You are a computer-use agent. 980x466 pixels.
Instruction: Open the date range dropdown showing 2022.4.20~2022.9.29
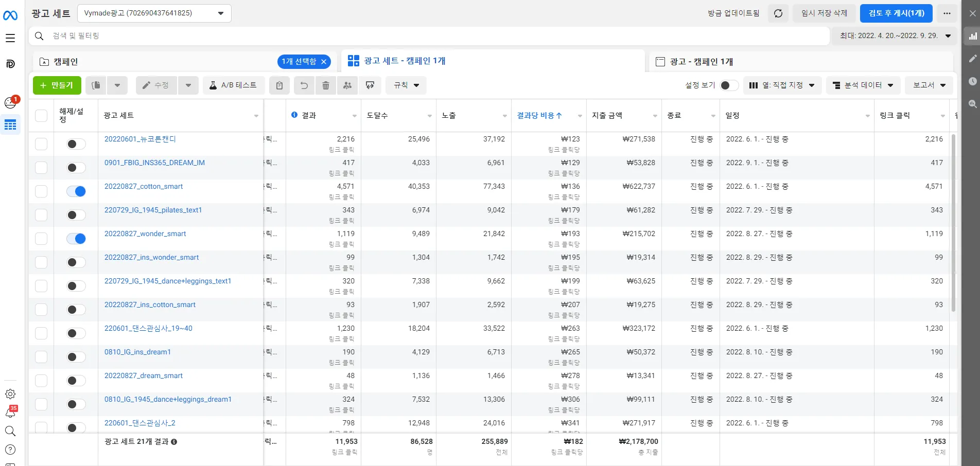tap(895, 36)
